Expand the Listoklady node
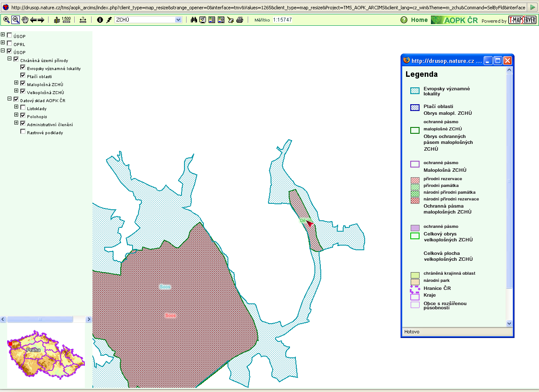539x392 pixels. click(x=16, y=107)
